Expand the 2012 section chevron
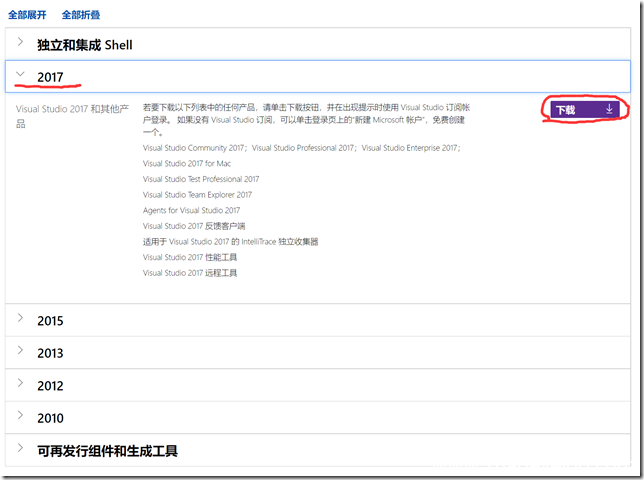The image size is (644, 480). [21, 385]
